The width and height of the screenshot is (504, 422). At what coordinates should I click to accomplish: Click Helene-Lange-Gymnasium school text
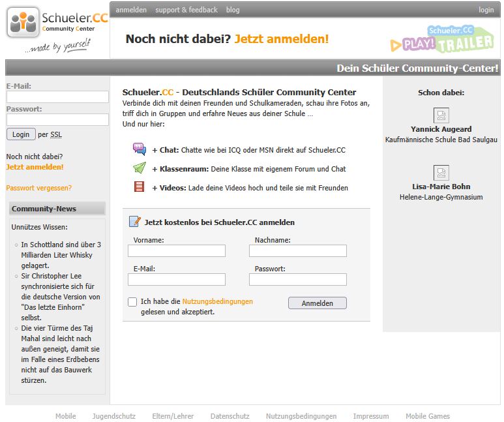441,197
